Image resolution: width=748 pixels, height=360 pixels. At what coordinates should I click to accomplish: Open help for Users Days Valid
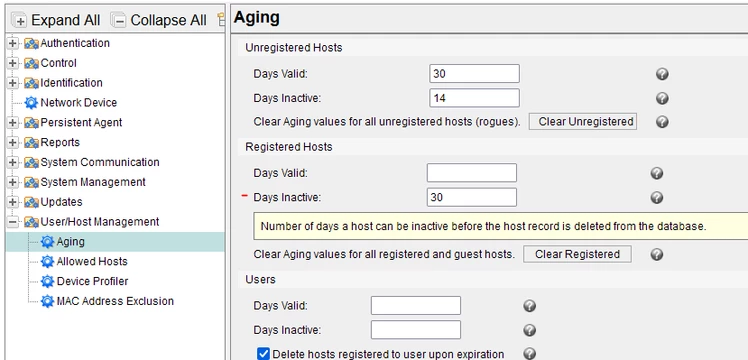coord(530,306)
